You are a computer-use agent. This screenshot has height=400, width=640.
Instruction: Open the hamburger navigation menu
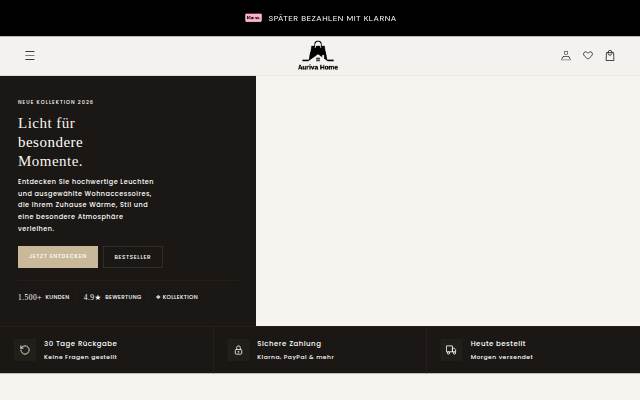30,56
